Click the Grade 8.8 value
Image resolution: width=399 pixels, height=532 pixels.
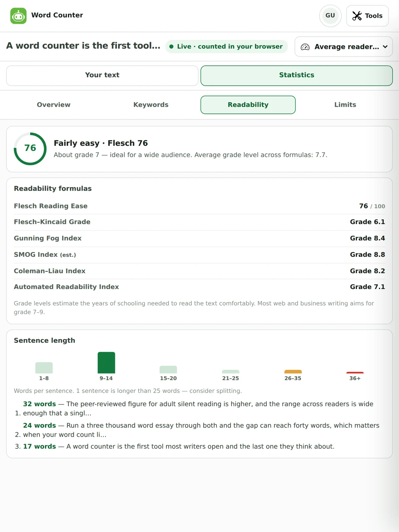[368, 255]
